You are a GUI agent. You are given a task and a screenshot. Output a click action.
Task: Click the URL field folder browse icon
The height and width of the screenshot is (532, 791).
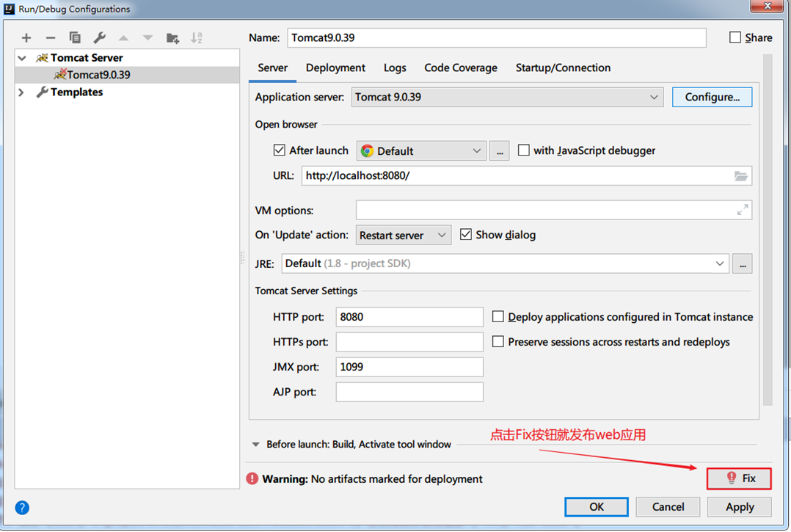point(740,175)
